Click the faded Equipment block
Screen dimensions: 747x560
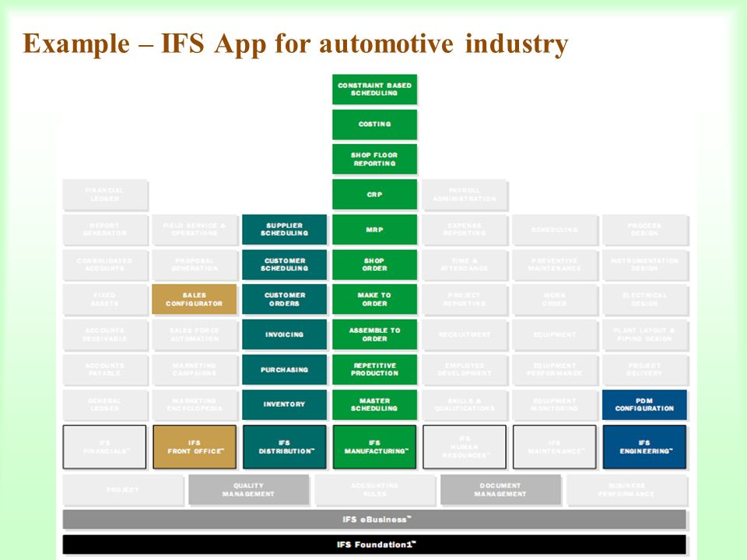coord(555,334)
